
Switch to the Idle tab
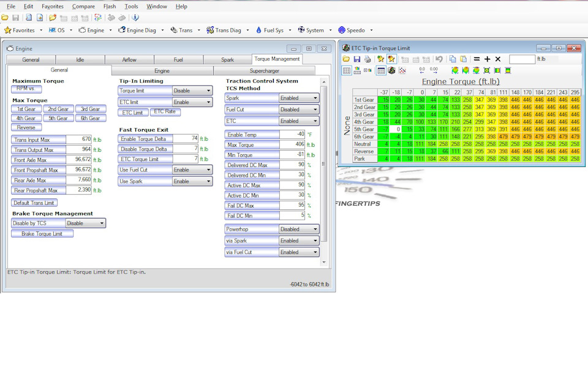(x=80, y=60)
